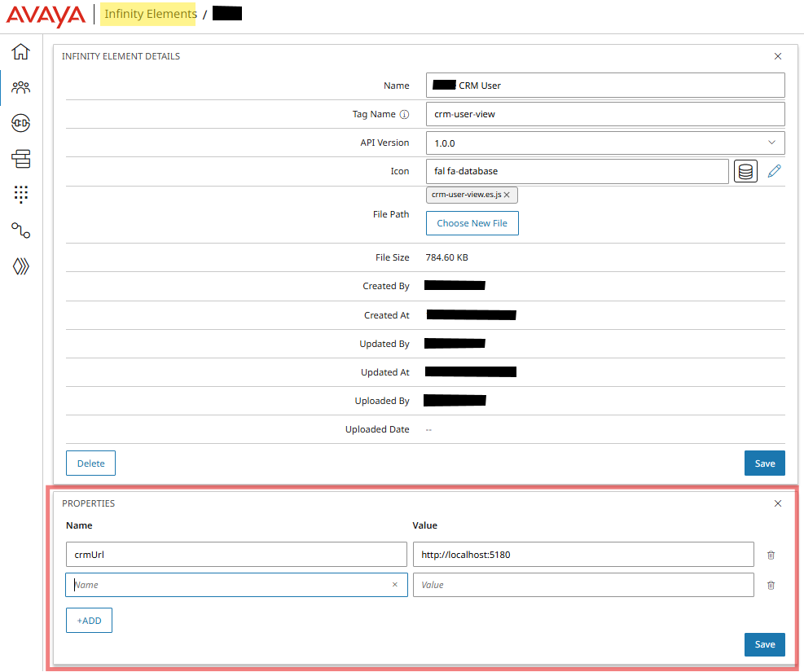
Task: Select the code chevrons icon at sidebar bottom
Action: click(20, 266)
